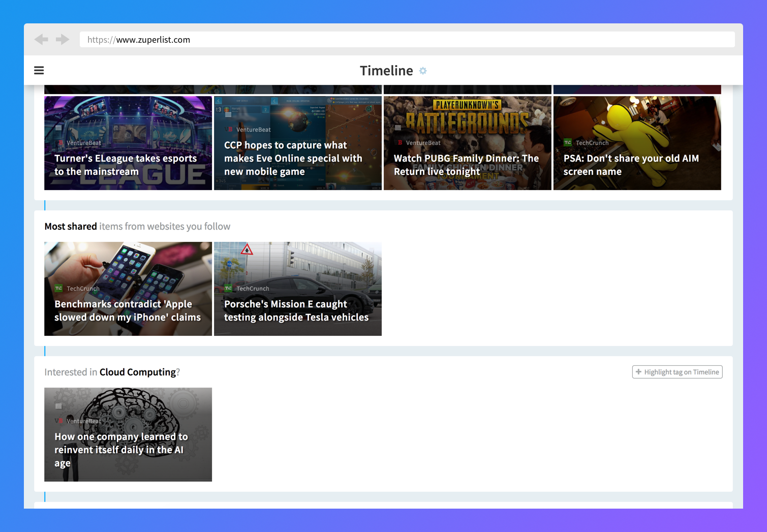The height and width of the screenshot is (532, 767).
Task: Open card options icon on the PUBG article
Action: (x=398, y=128)
